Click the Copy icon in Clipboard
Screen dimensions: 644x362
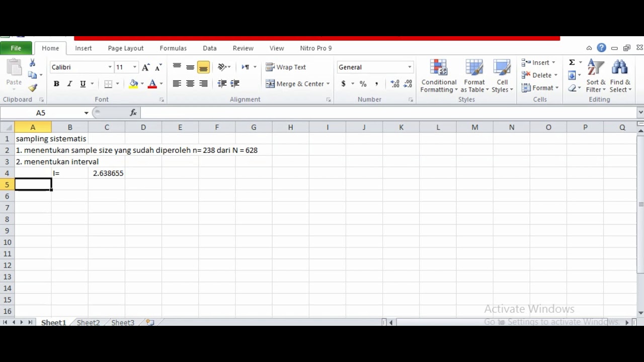[33, 75]
